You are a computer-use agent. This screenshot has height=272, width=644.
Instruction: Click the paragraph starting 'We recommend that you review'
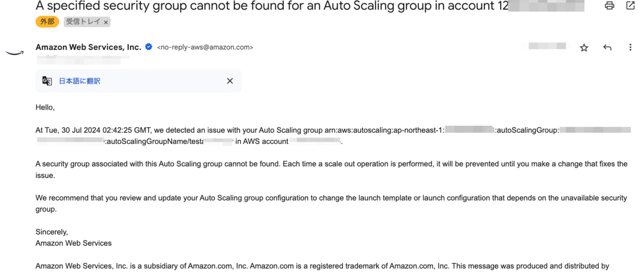(331, 203)
